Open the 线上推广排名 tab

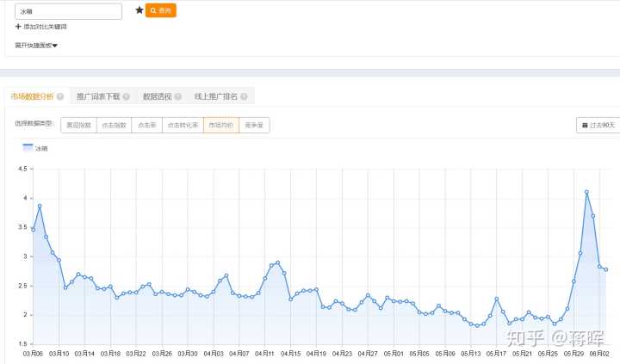coord(215,96)
